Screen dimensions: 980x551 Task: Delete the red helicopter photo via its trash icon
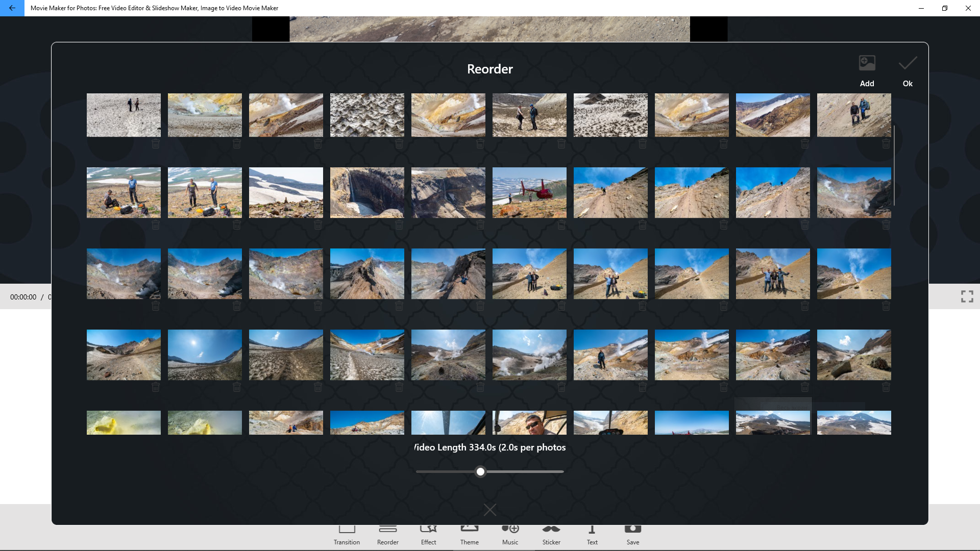coord(561,225)
